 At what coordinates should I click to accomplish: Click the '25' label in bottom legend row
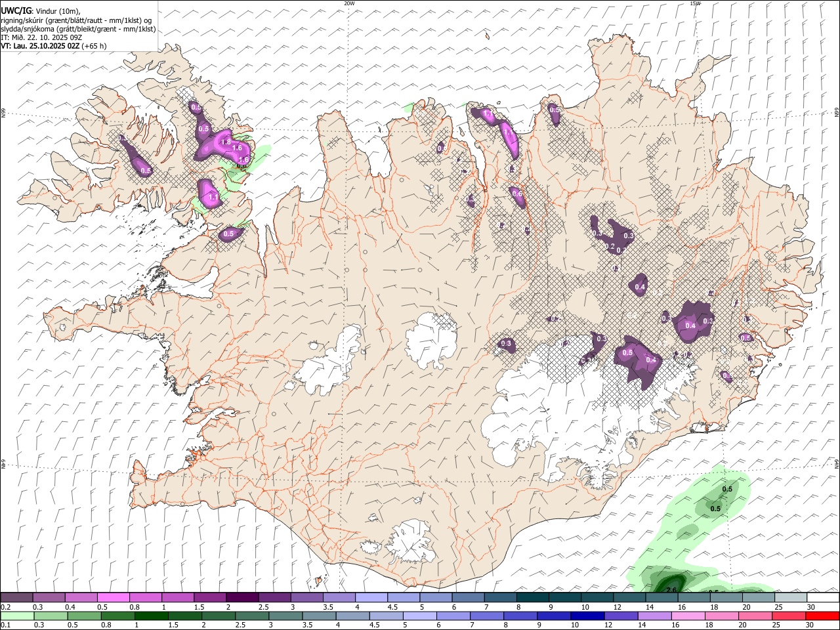pyautogui.click(x=775, y=625)
